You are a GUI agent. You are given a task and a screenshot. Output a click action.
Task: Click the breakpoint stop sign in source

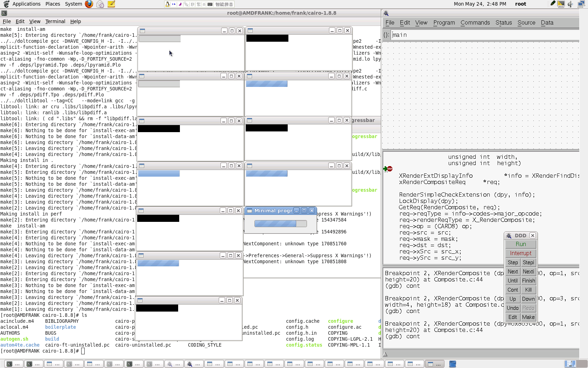point(390,169)
